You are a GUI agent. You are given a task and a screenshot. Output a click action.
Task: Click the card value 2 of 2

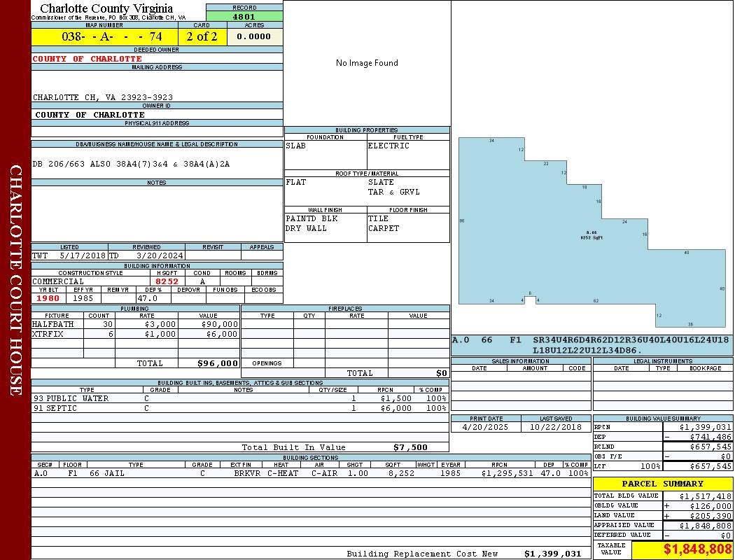(x=202, y=36)
